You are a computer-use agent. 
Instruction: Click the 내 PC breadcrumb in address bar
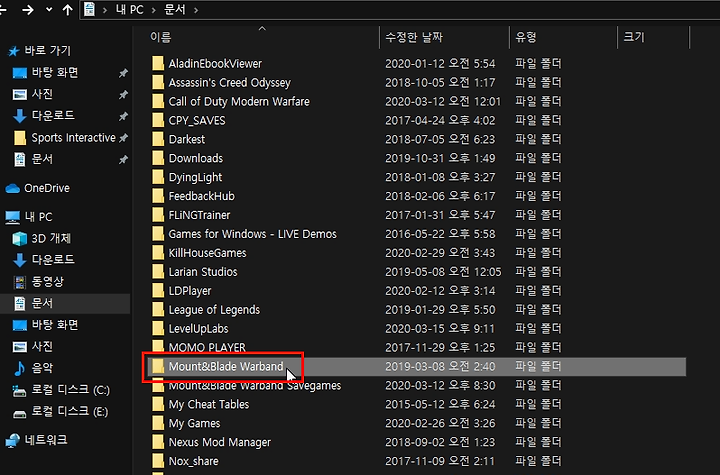tap(129, 10)
